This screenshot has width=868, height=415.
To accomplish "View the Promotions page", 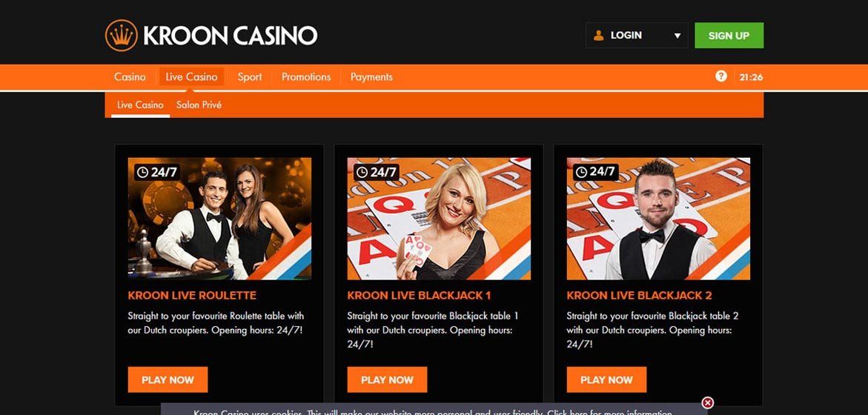I will [306, 77].
